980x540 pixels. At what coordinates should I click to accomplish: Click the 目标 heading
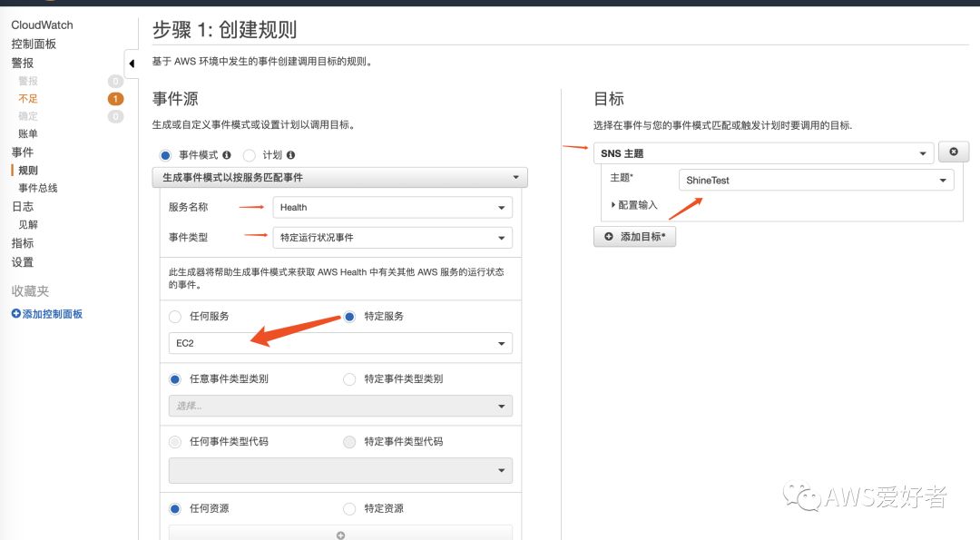click(x=609, y=99)
